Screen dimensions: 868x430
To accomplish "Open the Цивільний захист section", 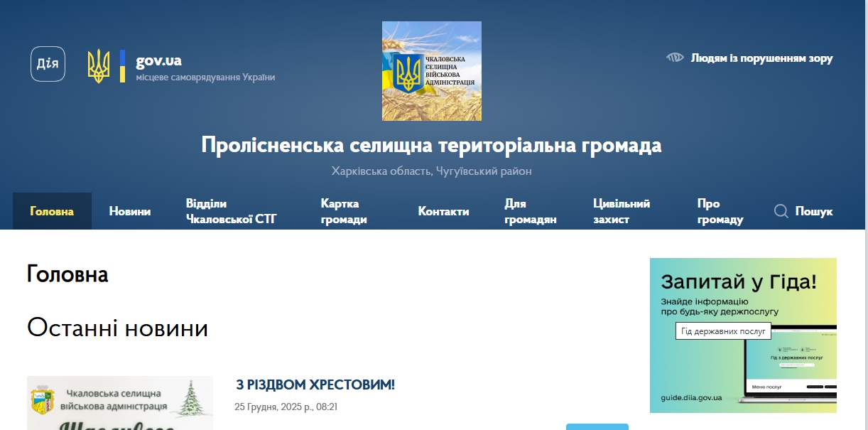I will [x=621, y=211].
